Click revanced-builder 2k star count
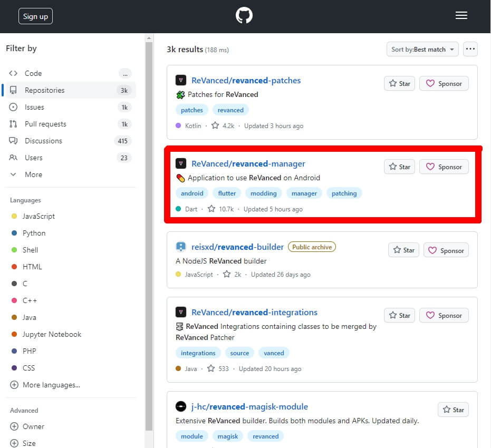 coord(232,275)
